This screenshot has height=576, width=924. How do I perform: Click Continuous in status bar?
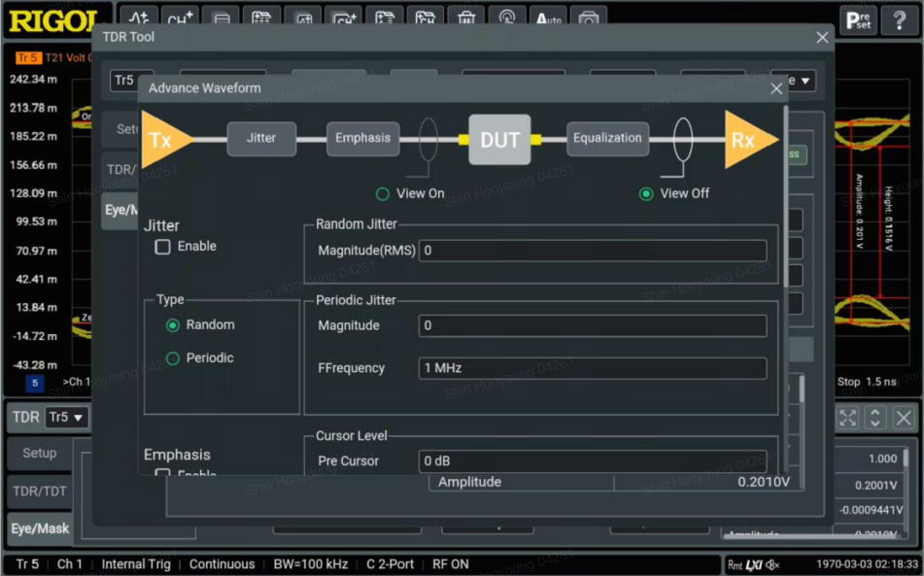(x=222, y=564)
